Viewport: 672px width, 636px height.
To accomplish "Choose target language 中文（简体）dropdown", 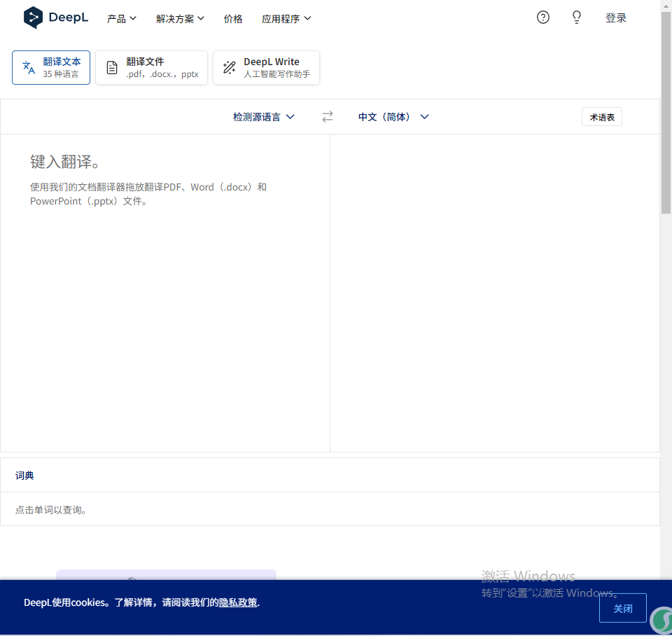I will point(393,117).
